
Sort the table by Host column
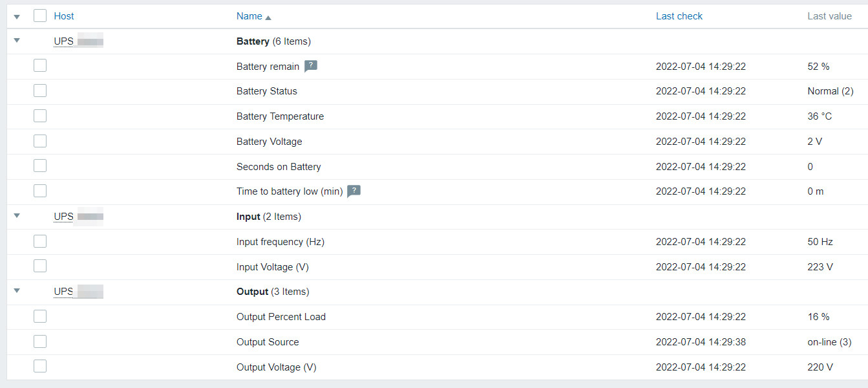pos(64,16)
